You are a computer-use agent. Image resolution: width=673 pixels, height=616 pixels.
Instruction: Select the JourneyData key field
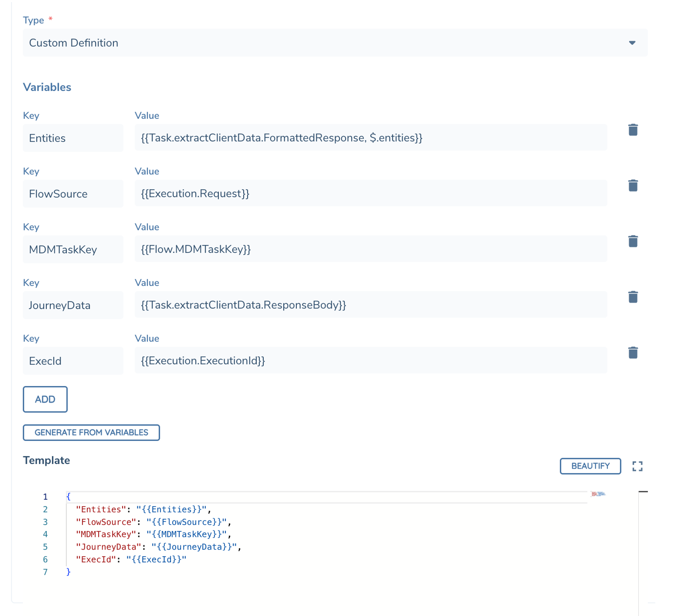click(x=73, y=305)
